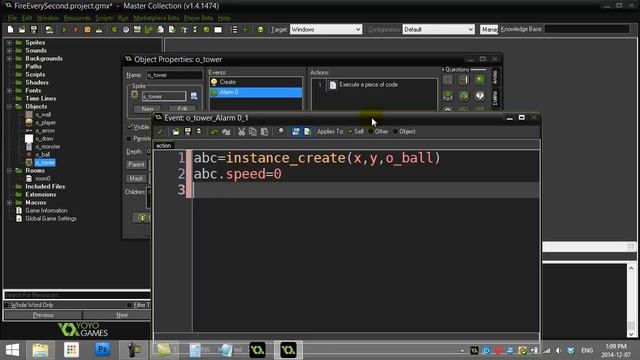Open the Scripts menu
Image resolution: width=640 pixels, height=360 pixels.
coord(104,18)
